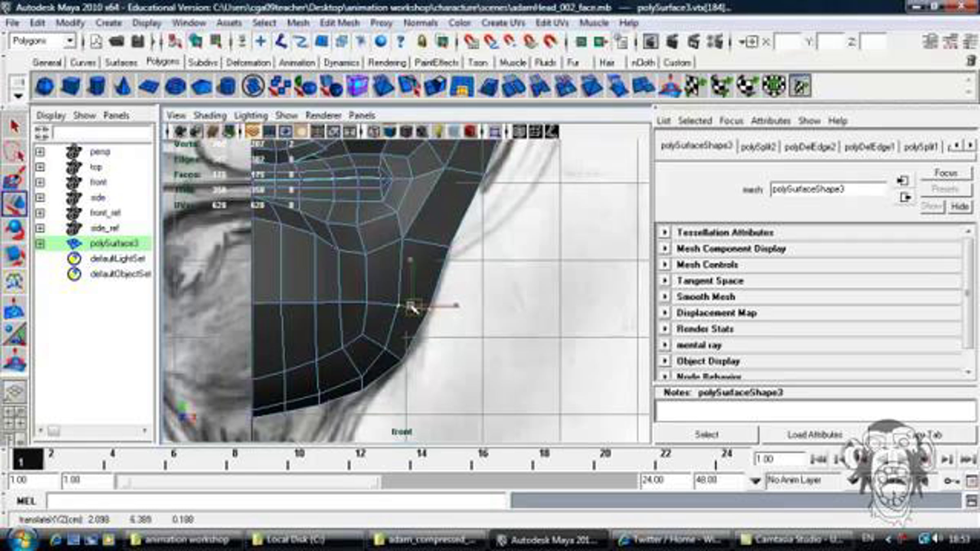This screenshot has width=980, height=551.
Task: Click the Focus button
Action: [946, 173]
